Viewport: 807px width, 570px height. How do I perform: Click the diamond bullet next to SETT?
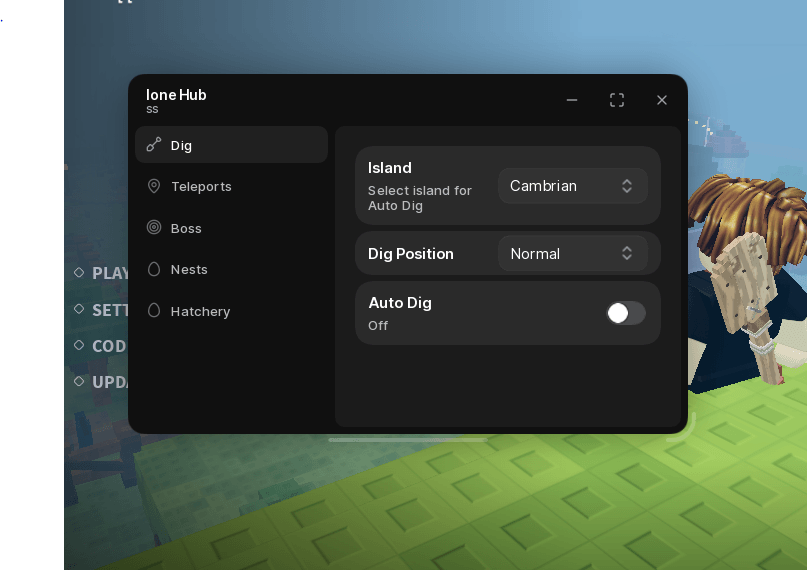point(79,309)
